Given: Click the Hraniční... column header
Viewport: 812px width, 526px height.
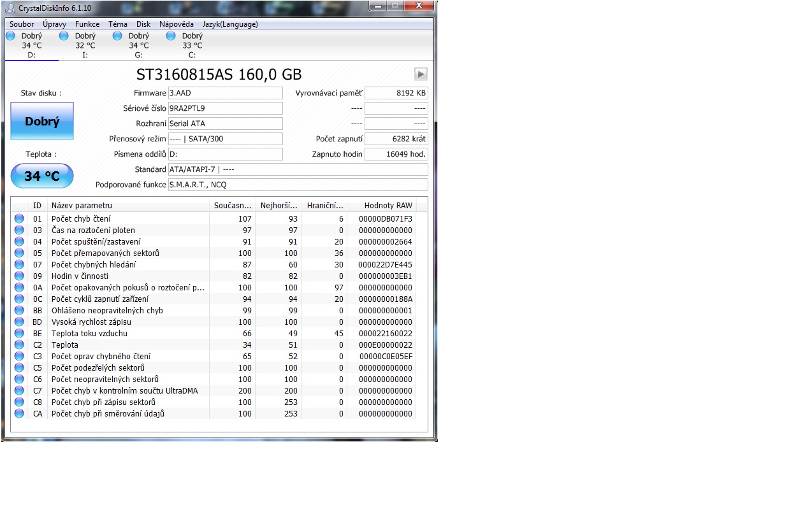Looking at the screenshot, I should (324, 205).
